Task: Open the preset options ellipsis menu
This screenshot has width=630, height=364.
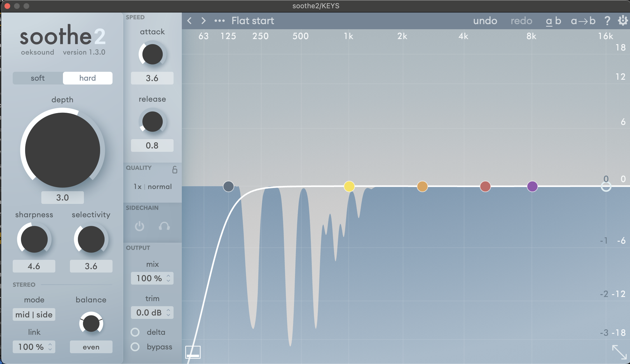Action: [x=219, y=21]
